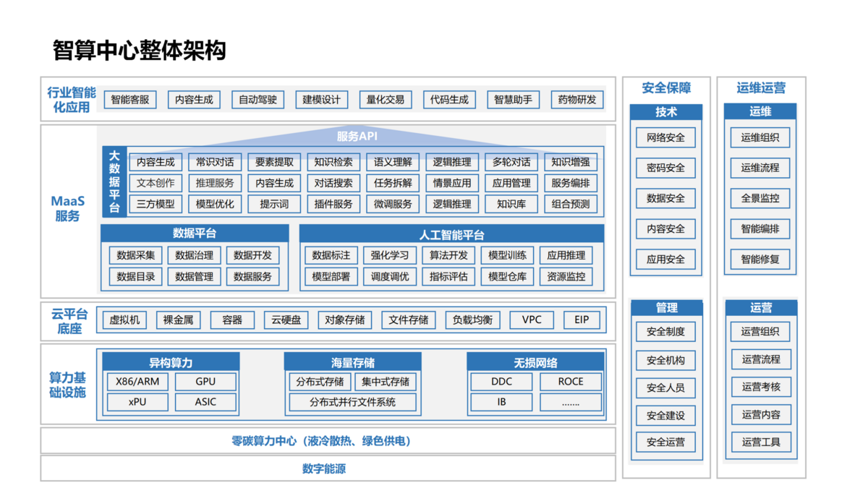Select the 数据采集 box

point(135,255)
